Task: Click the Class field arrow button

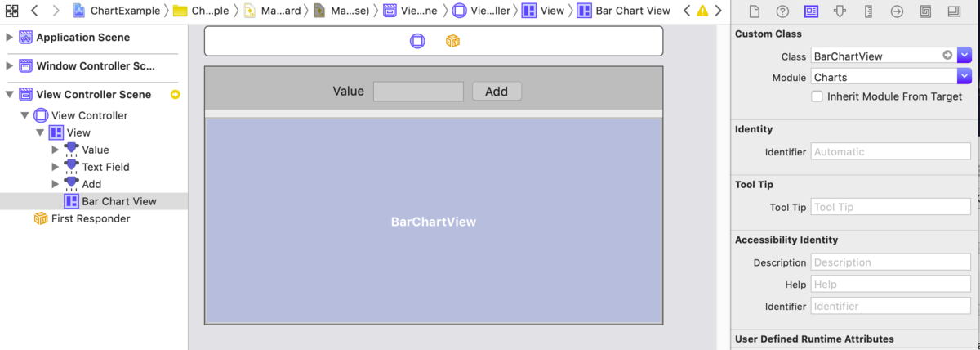Action: 947,56
